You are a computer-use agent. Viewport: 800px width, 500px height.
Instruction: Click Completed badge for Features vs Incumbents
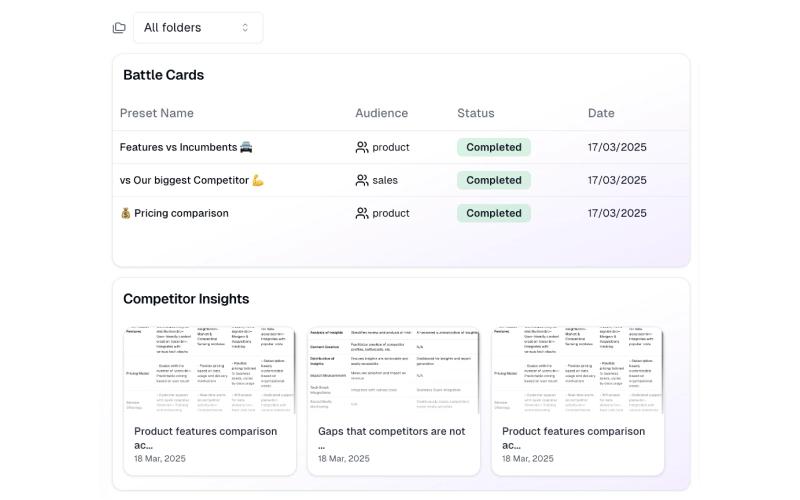coord(494,147)
